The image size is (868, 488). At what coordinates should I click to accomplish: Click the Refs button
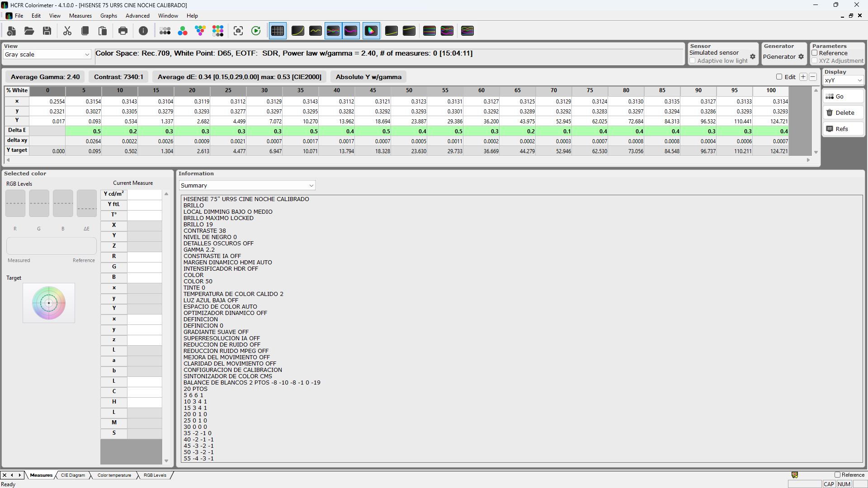[x=843, y=129]
